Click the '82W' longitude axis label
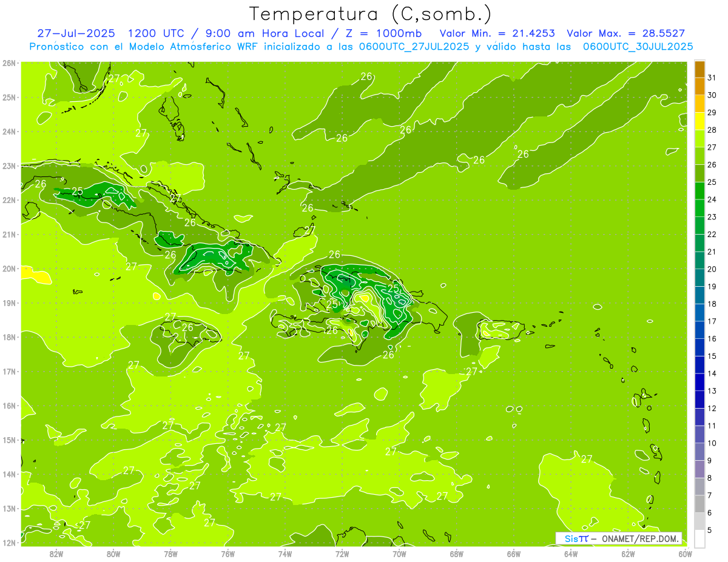 pyautogui.click(x=56, y=553)
